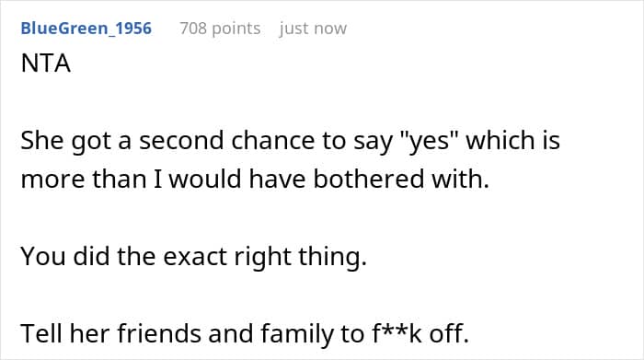Open the BlueGreen_1956 user profile

[x=86, y=29]
